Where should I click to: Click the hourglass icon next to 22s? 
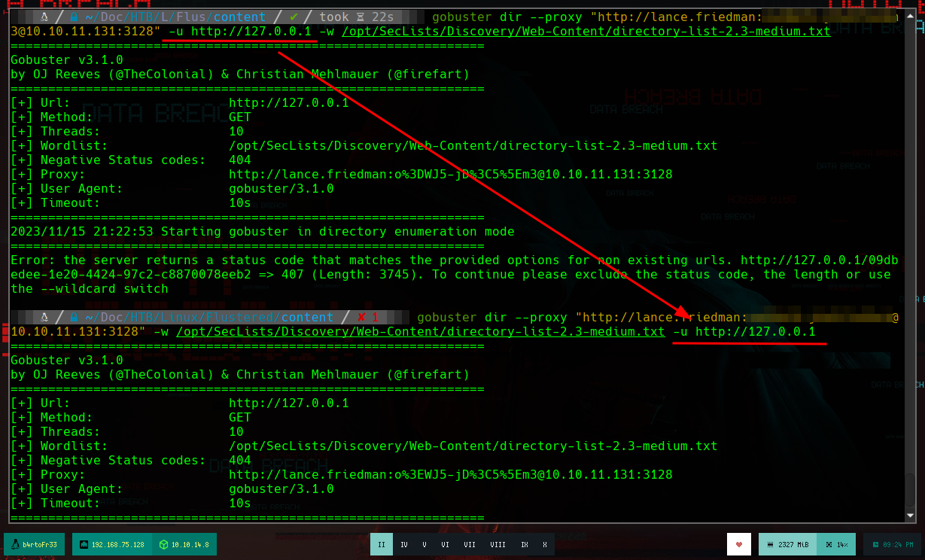pyautogui.click(x=361, y=17)
